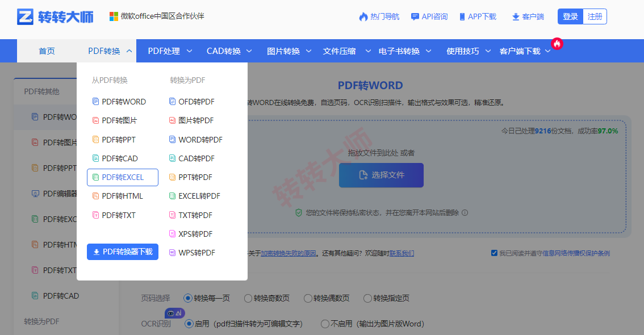Click the 转换为PDF sidebar section heading
Image resolution: width=644 pixels, height=335 pixels.
coord(41,321)
